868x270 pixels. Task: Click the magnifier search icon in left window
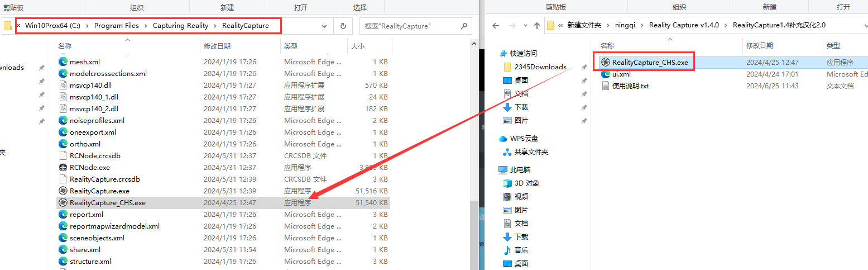pos(464,26)
